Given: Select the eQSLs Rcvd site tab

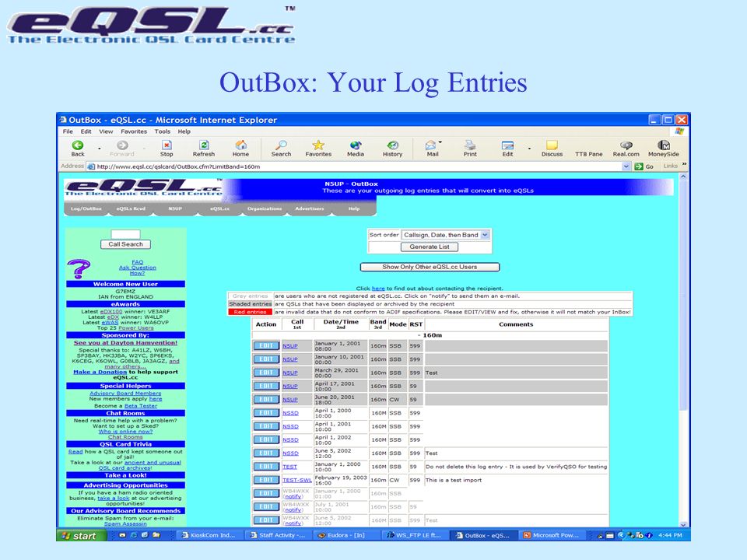Looking at the screenshot, I should [131, 208].
